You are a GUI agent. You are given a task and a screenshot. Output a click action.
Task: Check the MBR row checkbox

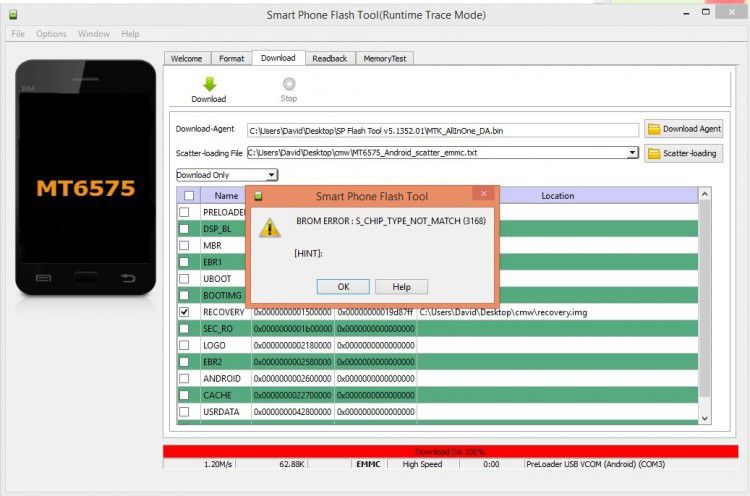coord(184,245)
